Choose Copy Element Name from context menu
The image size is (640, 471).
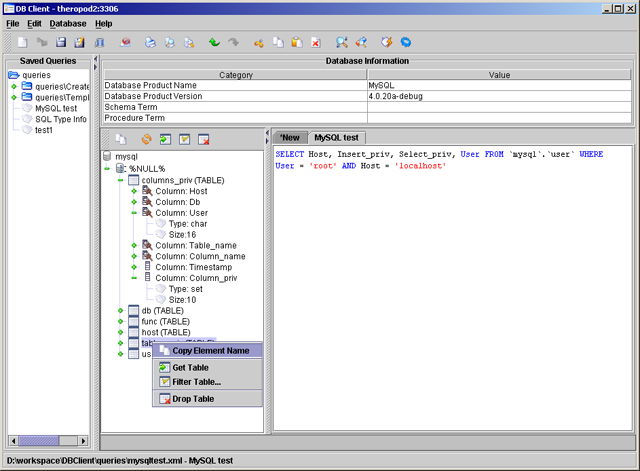207,351
